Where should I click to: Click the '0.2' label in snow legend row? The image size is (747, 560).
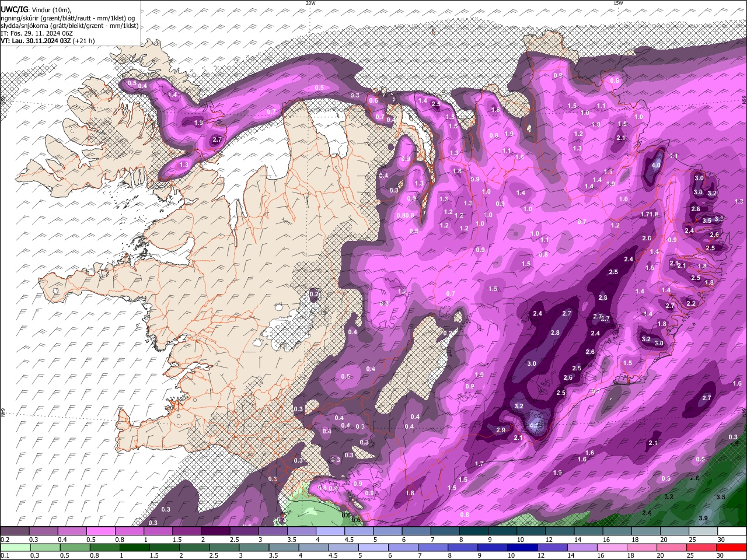tap(5, 540)
